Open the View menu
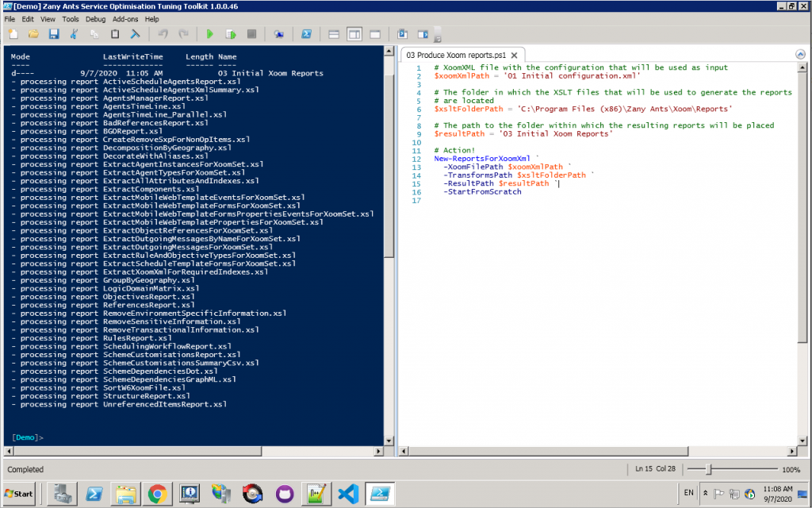This screenshot has height=508, width=812. click(x=48, y=19)
